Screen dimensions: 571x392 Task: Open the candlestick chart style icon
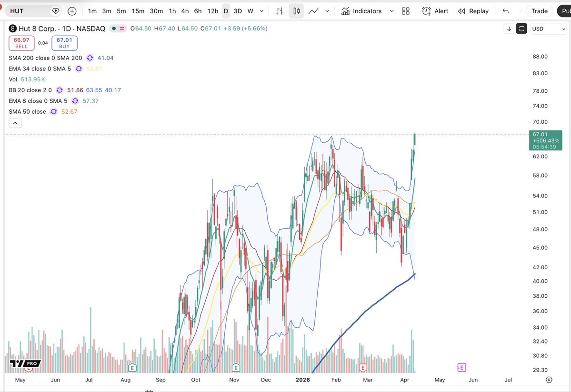pyautogui.click(x=296, y=10)
